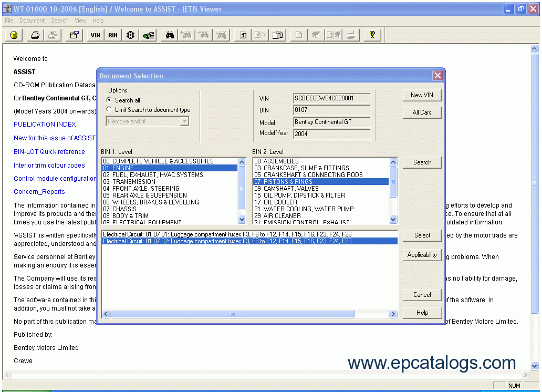The image size is (542, 392).
Task: Select '03 TRANSMISSION' in BIN 1 list
Action: 134,182
